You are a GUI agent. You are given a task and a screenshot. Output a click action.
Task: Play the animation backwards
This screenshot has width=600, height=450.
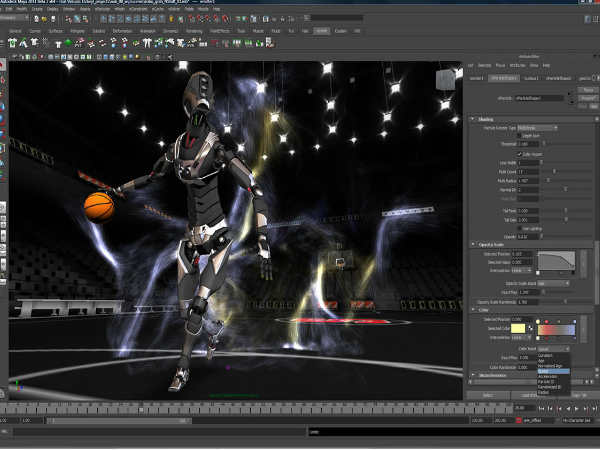coord(568,409)
